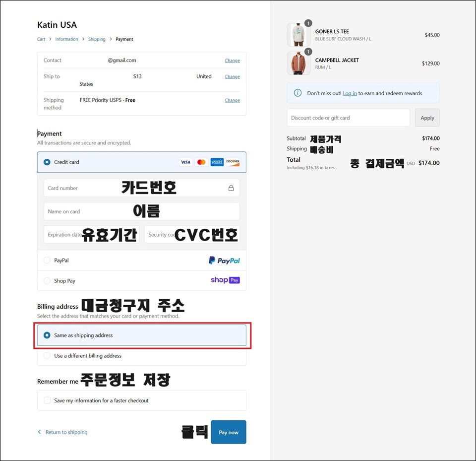This screenshot has width=476, height=461.
Task: Choose Use a different billing address
Action: click(x=47, y=355)
